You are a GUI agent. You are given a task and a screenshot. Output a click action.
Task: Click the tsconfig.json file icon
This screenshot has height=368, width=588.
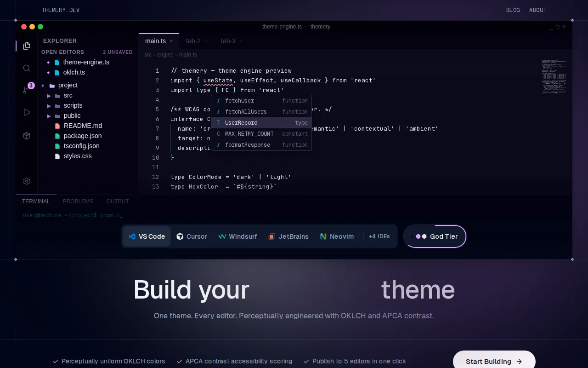(x=57, y=146)
